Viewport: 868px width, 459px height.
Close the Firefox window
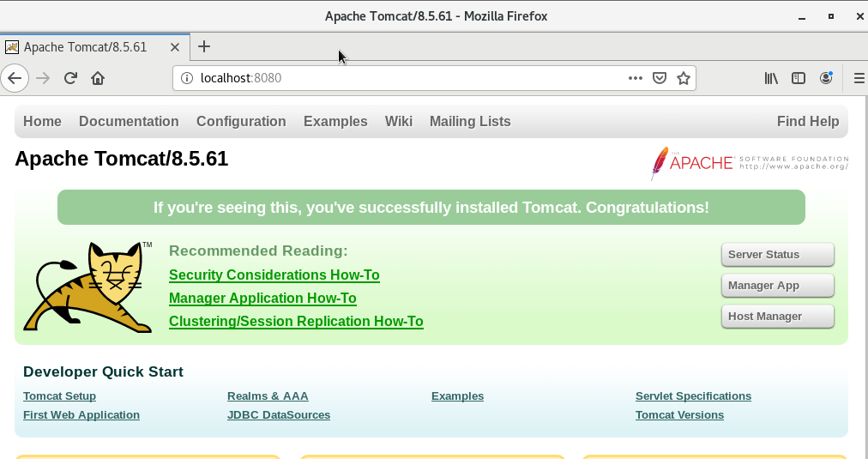tap(859, 16)
